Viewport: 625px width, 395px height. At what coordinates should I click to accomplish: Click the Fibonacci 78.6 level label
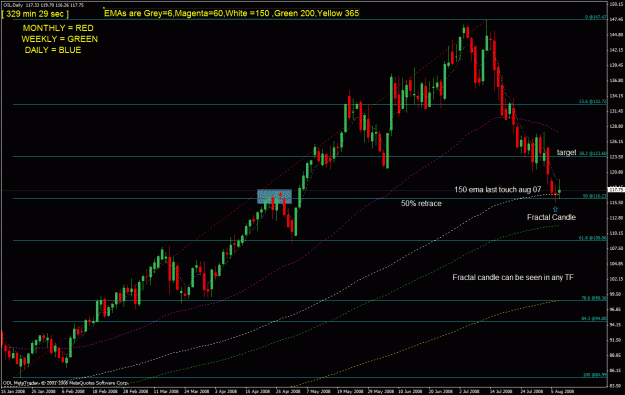594,298
